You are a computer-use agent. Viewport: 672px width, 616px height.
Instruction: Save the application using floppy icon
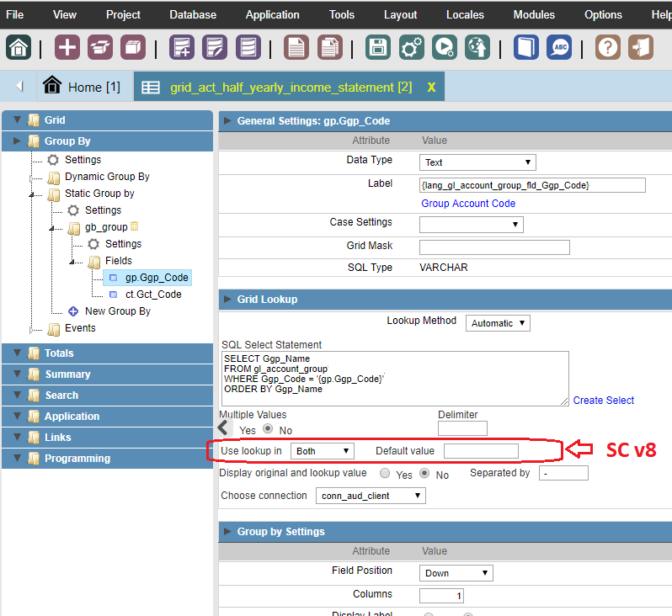pyautogui.click(x=378, y=47)
